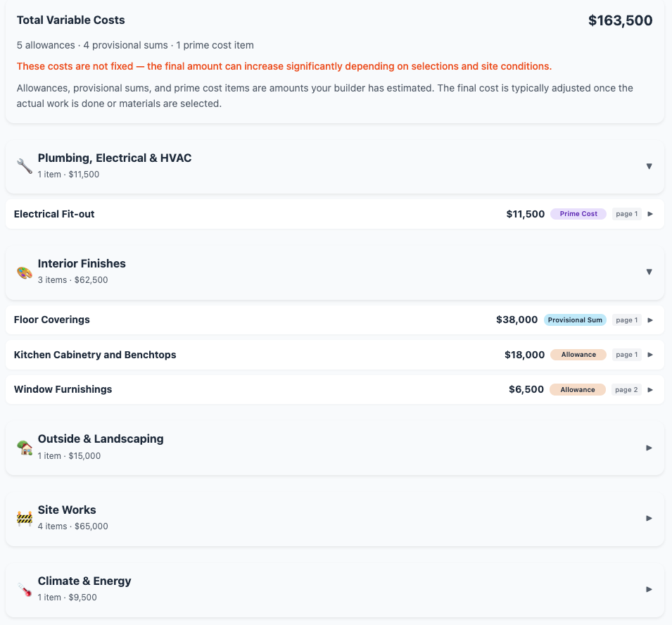Image resolution: width=672 pixels, height=625 pixels.
Task: Expand the Climate & Energy section
Action: point(649,589)
